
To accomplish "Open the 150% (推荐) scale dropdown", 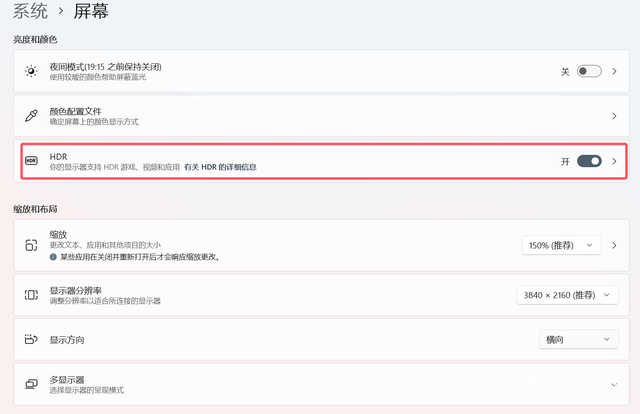I will (561, 245).
